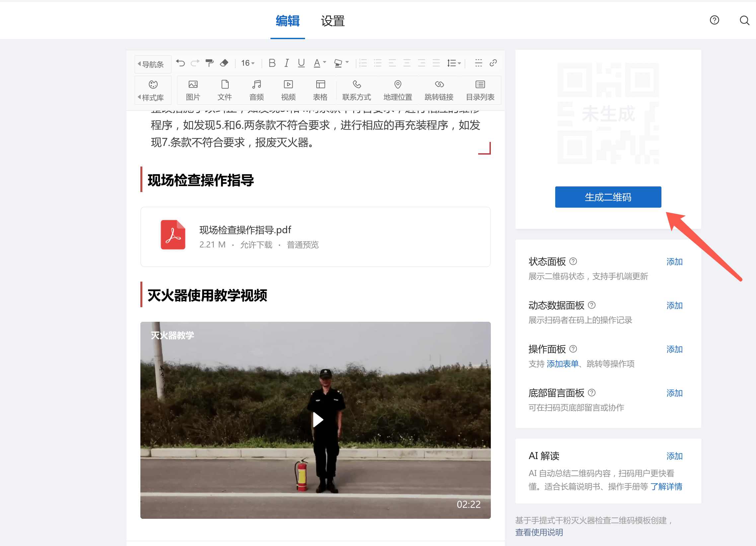Open the font color dropdown
This screenshot has height=546, width=756.
click(320, 63)
